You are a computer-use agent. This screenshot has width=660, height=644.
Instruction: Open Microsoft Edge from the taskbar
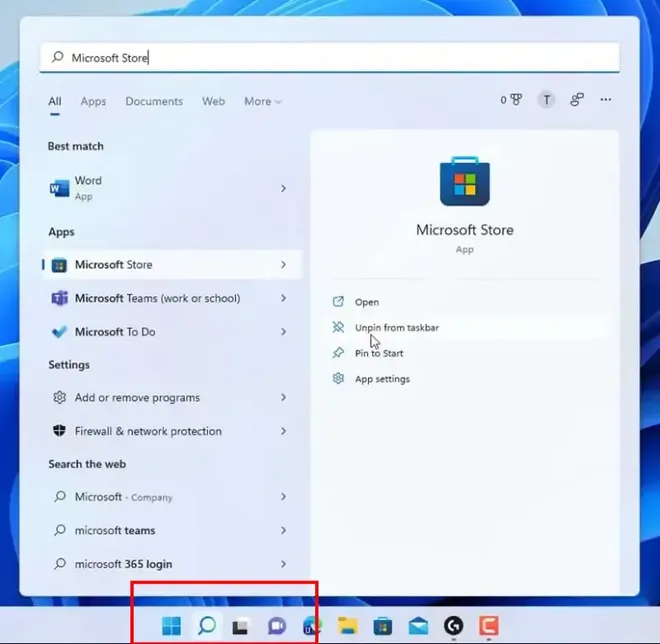(312, 626)
